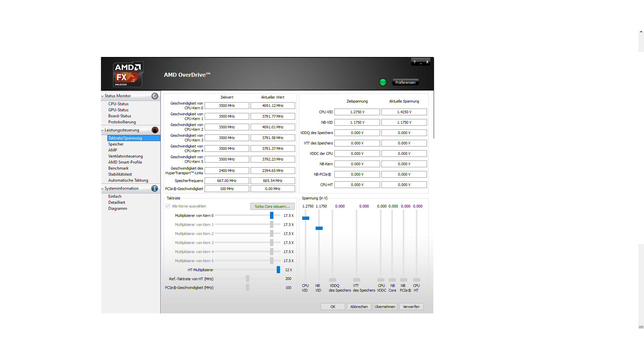Toggle Alle Kerne auswählen checkbox
Image resolution: width=644 pixels, height=362 pixels.
coord(168,206)
